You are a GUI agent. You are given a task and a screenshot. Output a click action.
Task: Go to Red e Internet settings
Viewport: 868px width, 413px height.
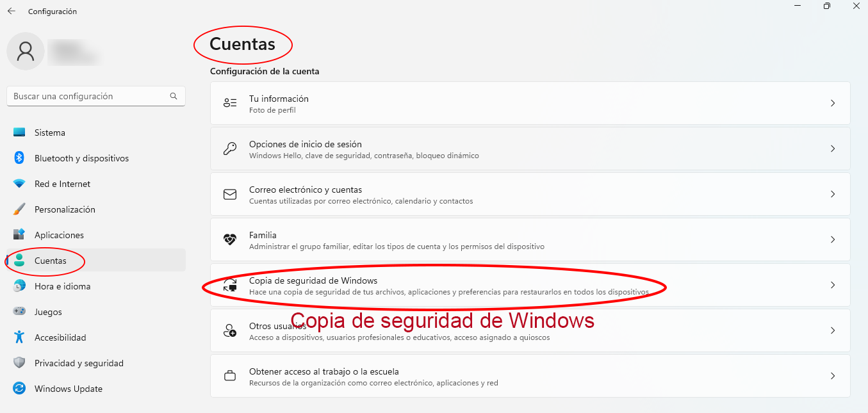96,184
